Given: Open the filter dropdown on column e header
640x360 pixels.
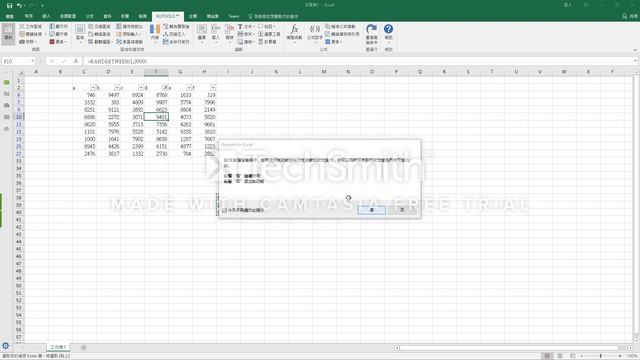Looking at the screenshot, I should tap(189, 88).
